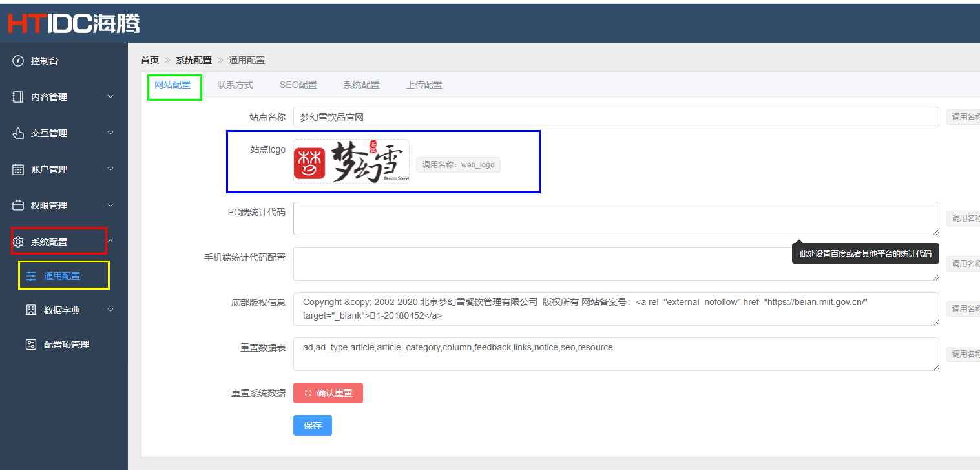
Task: Switch to the 联系方式 tab
Action: [235, 85]
